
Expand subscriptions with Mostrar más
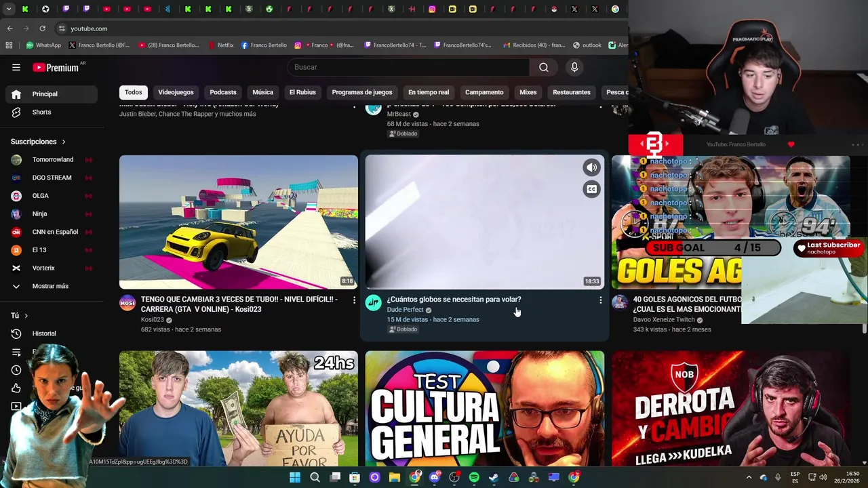pos(52,286)
